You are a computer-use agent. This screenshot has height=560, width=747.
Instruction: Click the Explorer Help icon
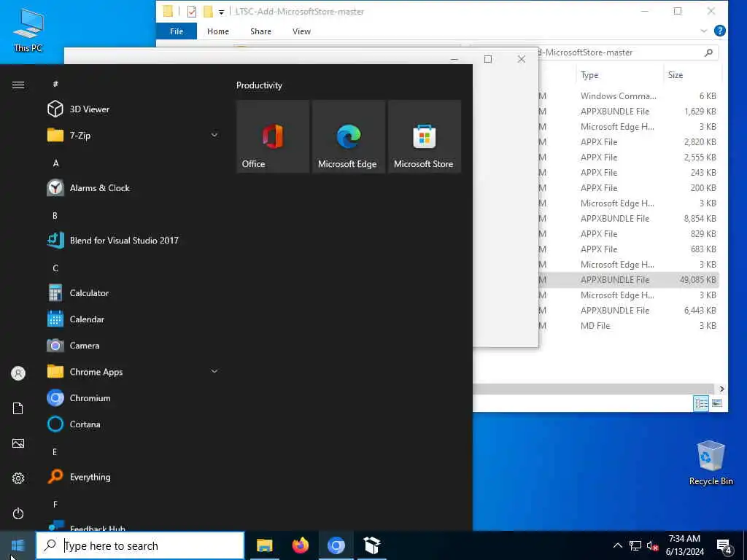720,31
